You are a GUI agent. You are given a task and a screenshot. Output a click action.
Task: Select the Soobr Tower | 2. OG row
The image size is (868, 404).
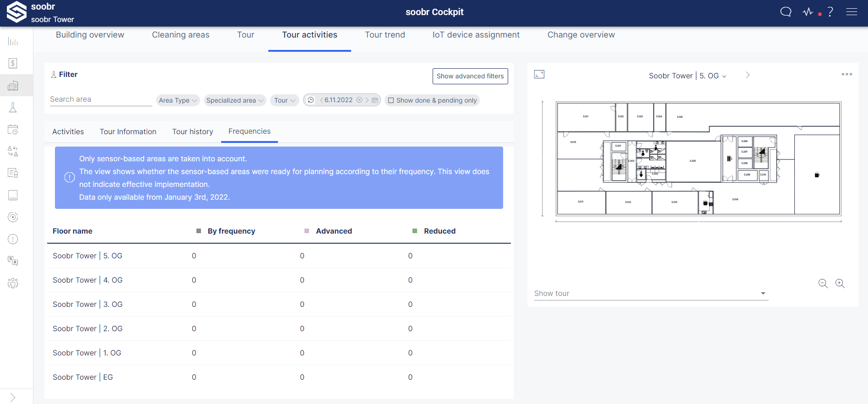(x=279, y=328)
